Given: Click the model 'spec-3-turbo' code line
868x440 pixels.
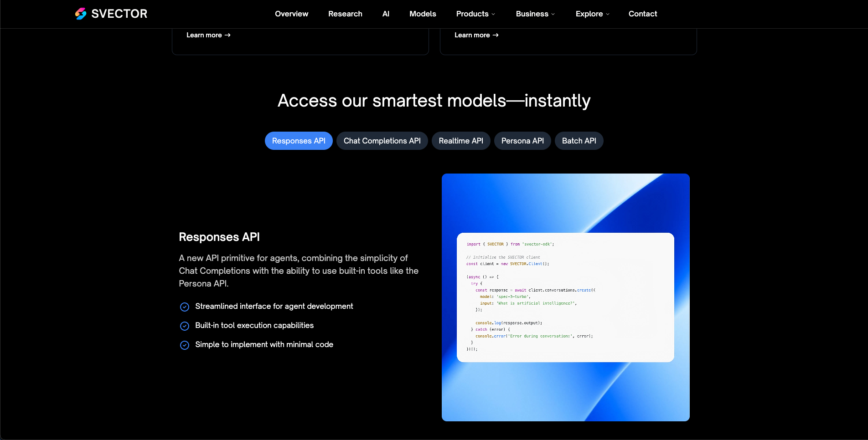Looking at the screenshot, I should [505, 297].
